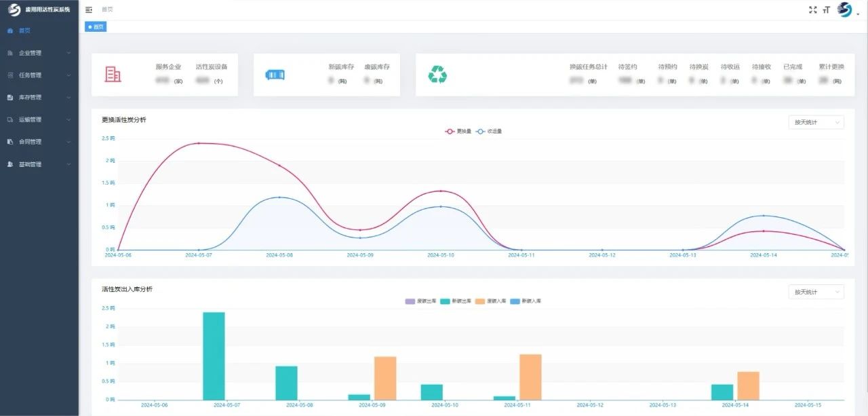Click the blue container inventory icon
The height and width of the screenshot is (416, 868).
click(275, 75)
